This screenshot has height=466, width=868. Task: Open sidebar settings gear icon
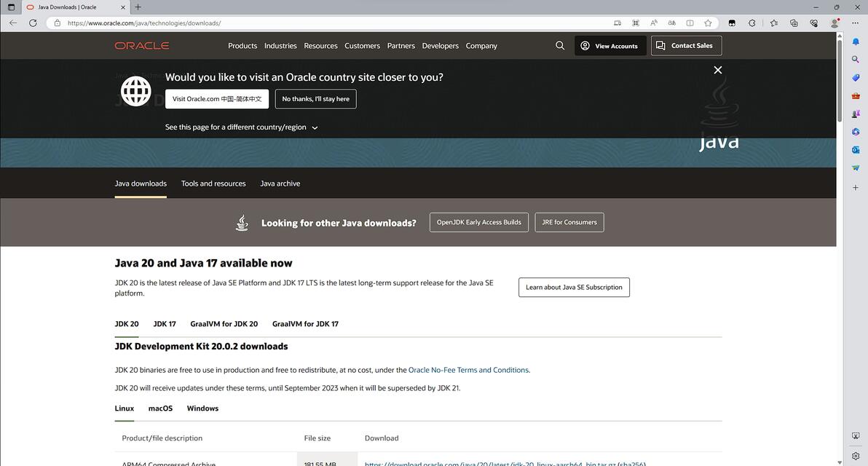tap(856, 456)
